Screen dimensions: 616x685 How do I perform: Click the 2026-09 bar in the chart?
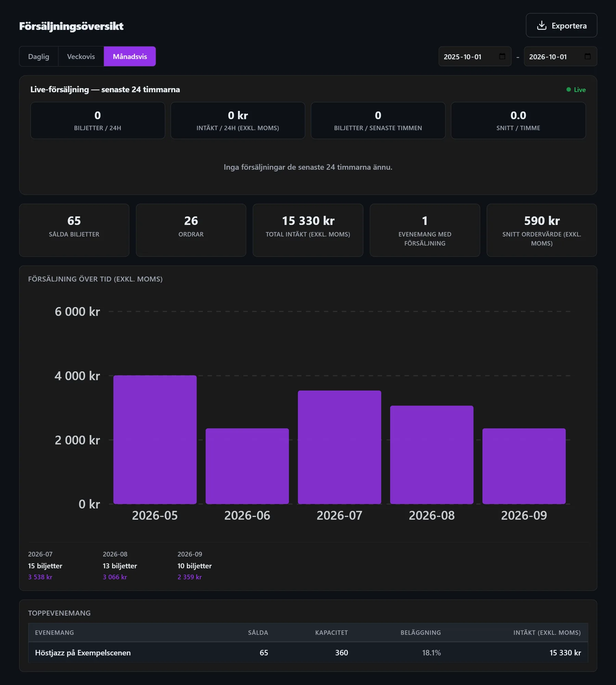pyautogui.click(x=524, y=466)
